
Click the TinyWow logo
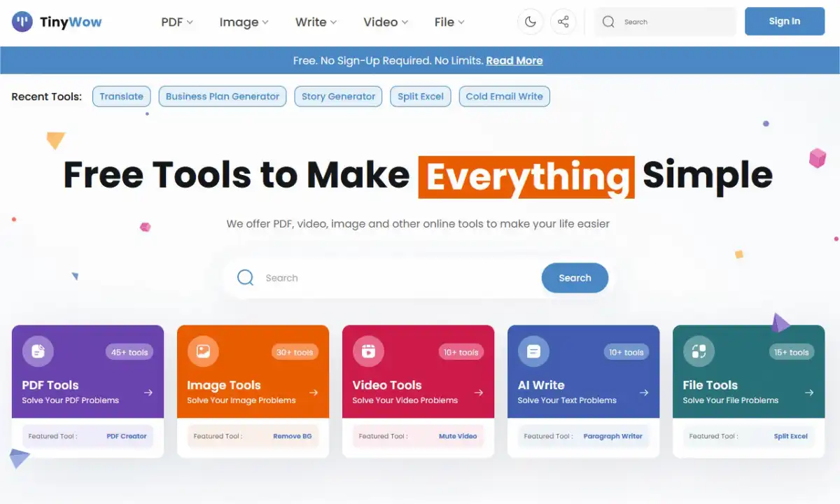57,22
